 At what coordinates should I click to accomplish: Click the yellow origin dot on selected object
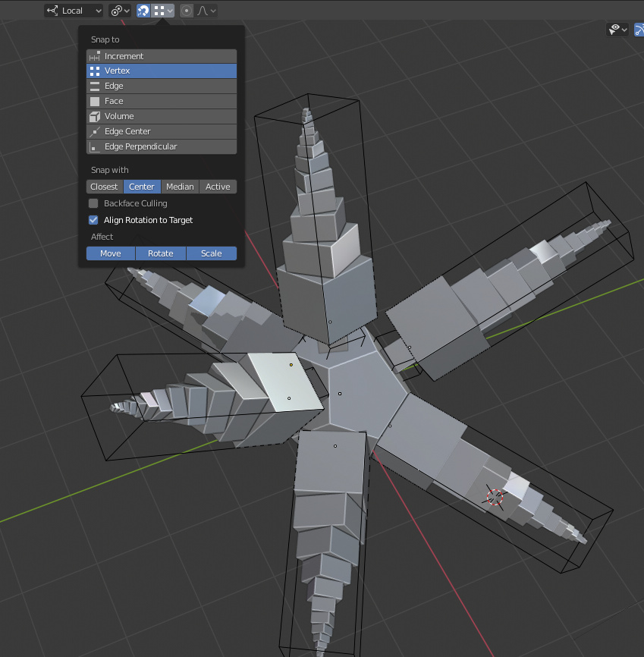pyautogui.click(x=291, y=365)
